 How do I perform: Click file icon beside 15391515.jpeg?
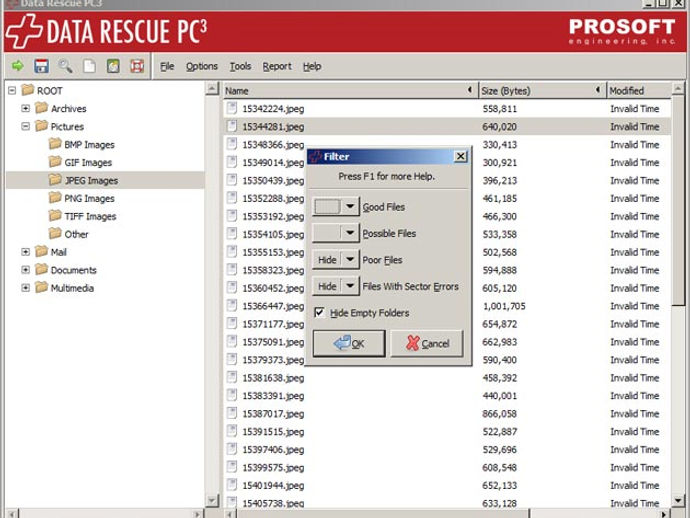click(x=231, y=431)
